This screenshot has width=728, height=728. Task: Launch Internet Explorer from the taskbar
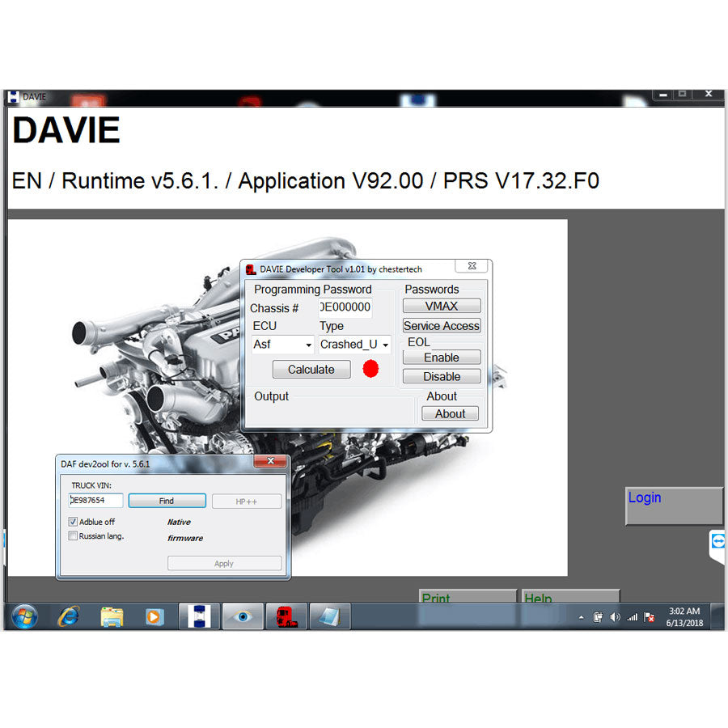coord(69,616)
